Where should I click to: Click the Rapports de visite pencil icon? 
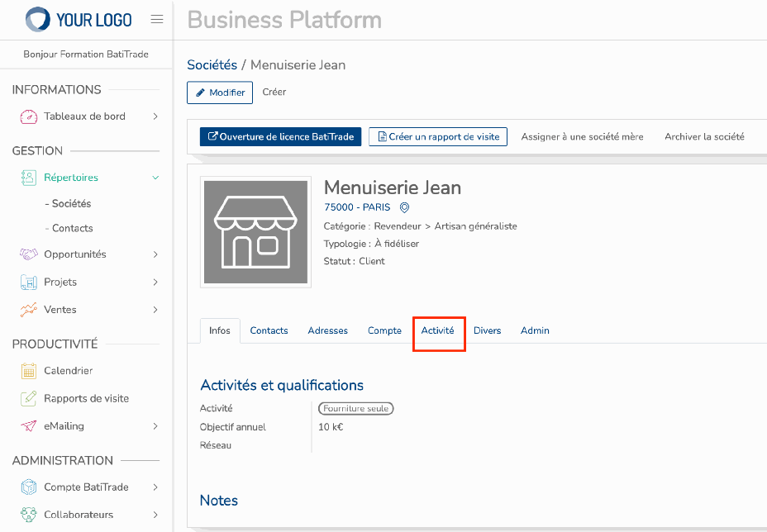click(29, 398)
